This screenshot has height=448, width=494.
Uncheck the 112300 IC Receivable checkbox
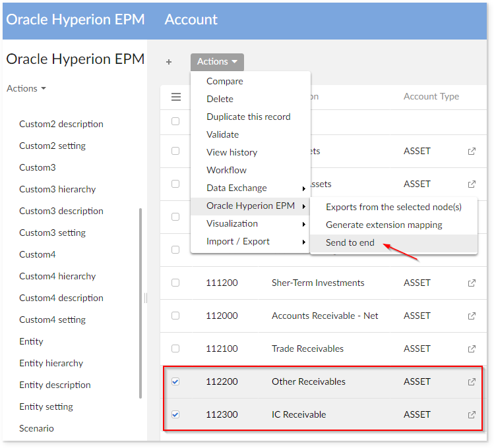(x=175, y=414)
